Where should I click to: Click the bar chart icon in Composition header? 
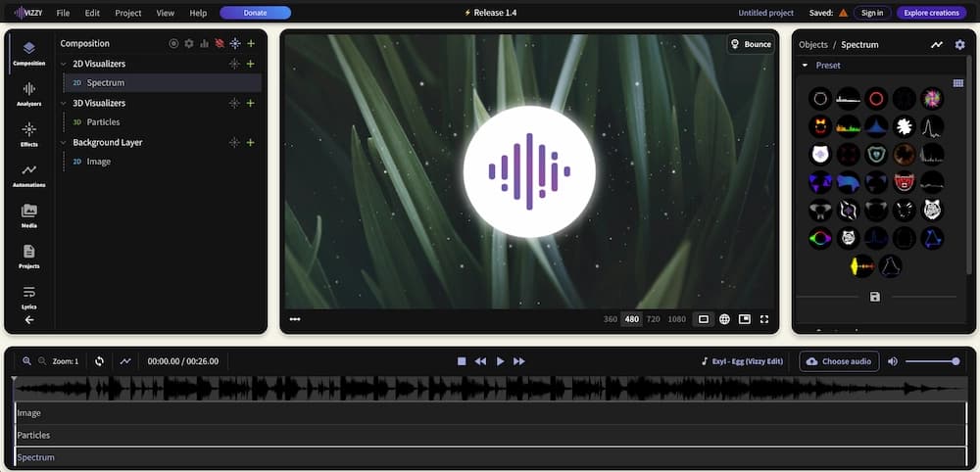point(204,44)
